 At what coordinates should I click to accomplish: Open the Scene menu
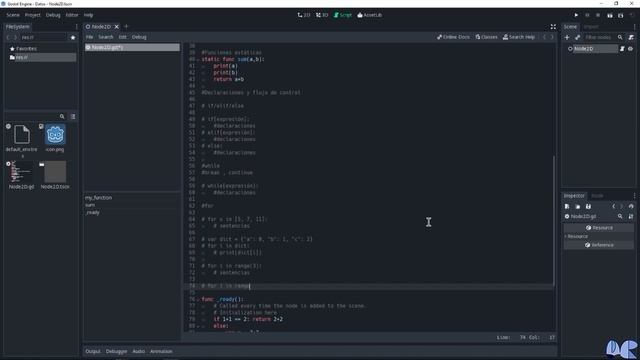tap(13, 15)
